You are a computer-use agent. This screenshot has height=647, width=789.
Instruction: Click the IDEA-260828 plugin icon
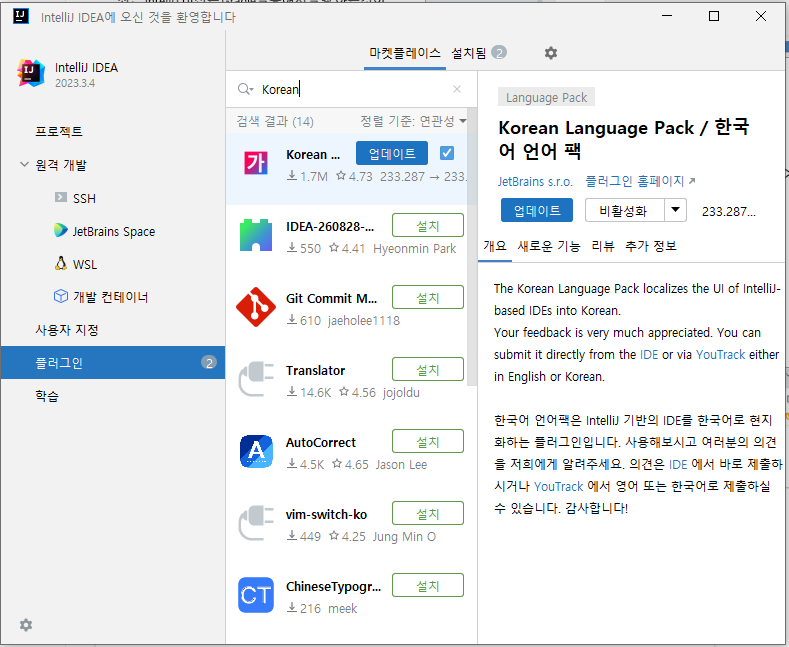256,235
